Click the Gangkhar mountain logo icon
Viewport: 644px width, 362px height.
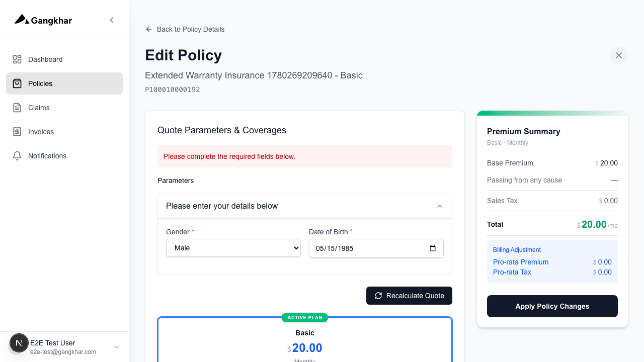tap(22, 20)
